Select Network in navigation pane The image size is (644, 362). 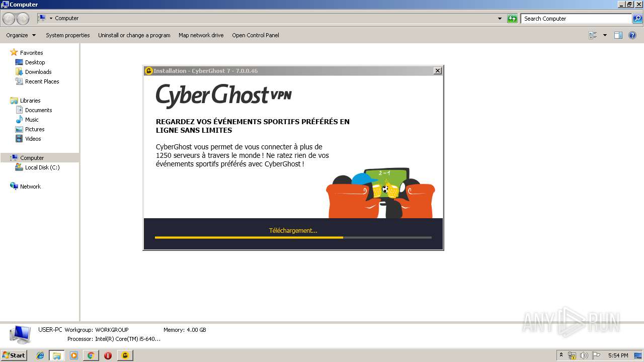[30, 187]
